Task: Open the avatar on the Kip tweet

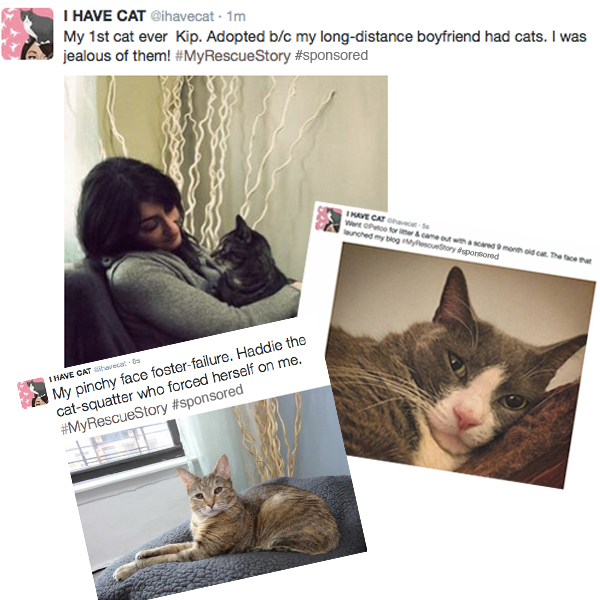Action: [x=27, y=34]
